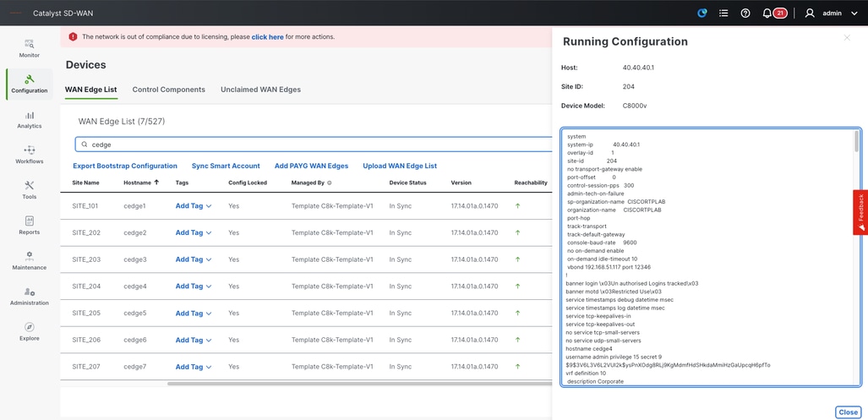Image resolution: width=868 pixels, height=420 pixels.
Task: Click the Close button in configuration panel
Action: pyautogui.click(x=847, y=412)
